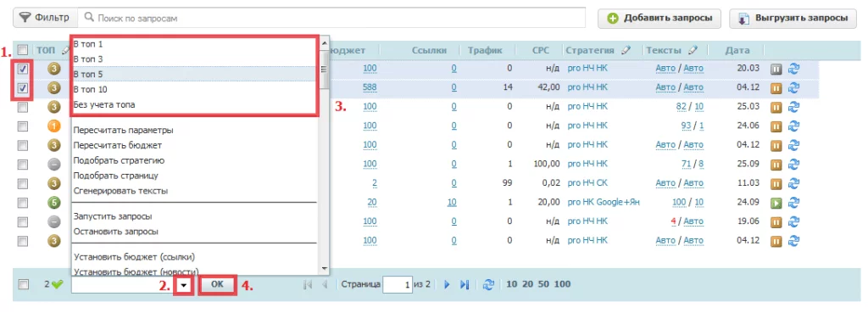Uncheck the checkbox of the budget 588 row
This screenshot has height=319, width=868.
pyautogui.click(x=22, y=87)
